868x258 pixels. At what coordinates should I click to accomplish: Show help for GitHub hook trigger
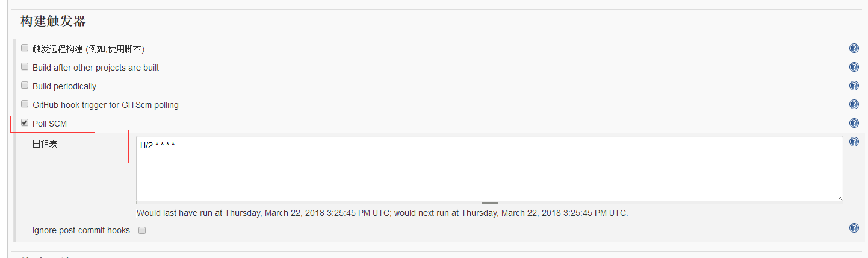click(x=854, y=104)
